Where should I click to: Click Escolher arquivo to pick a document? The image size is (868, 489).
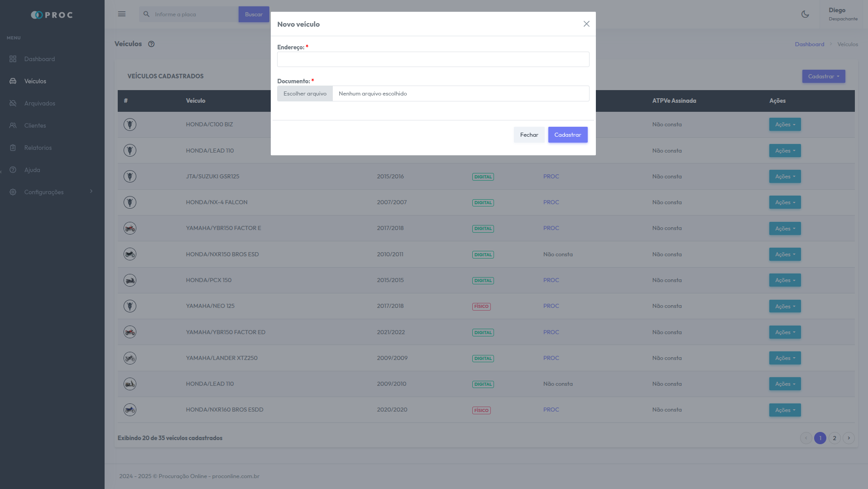click(x=305, y=94)
